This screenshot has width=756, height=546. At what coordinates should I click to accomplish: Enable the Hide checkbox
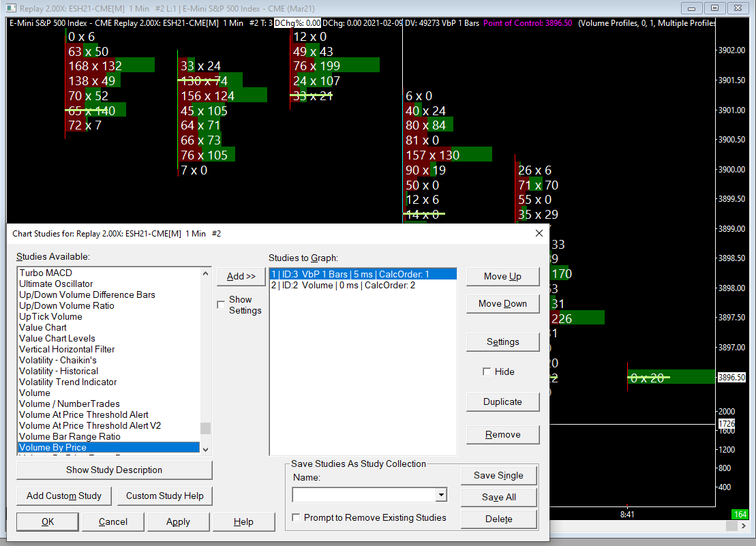tap(487, 371)
